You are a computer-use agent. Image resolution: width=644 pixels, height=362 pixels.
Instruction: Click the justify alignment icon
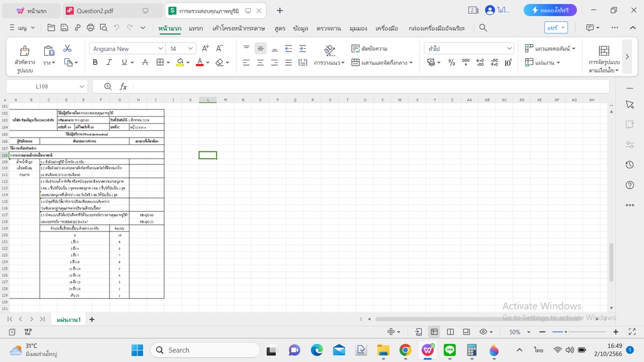coord(288,62)
